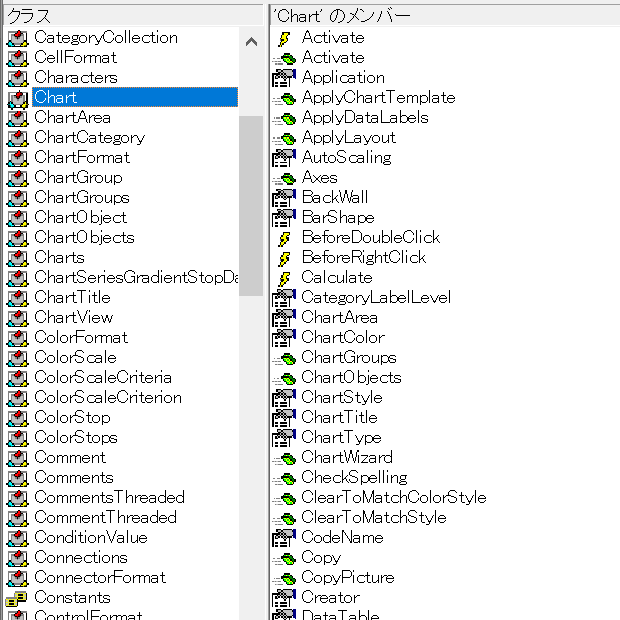Select ChartObjects in the members list
The height and width of the screenshot is (620, 620).
pyautogui.click(x=352, y=377)
